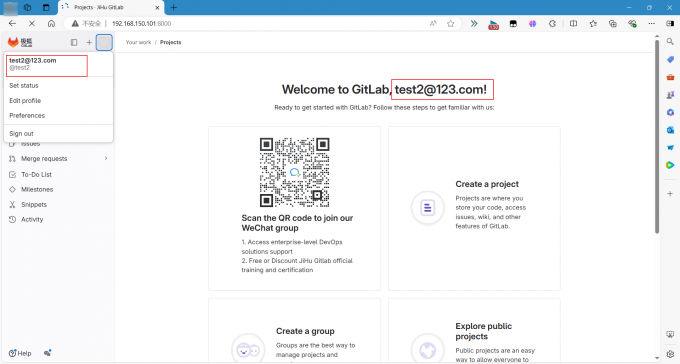Screen dimensions: 680x364
Task: Open Edge sidebar shopping tag icon
Action: pos(670,59)
